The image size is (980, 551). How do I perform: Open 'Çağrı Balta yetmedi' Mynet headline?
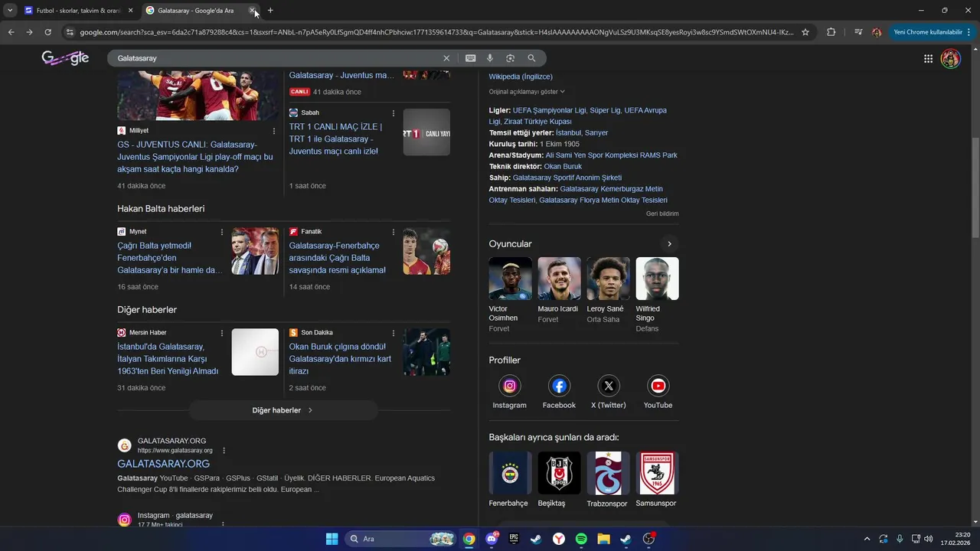[169, 258]
